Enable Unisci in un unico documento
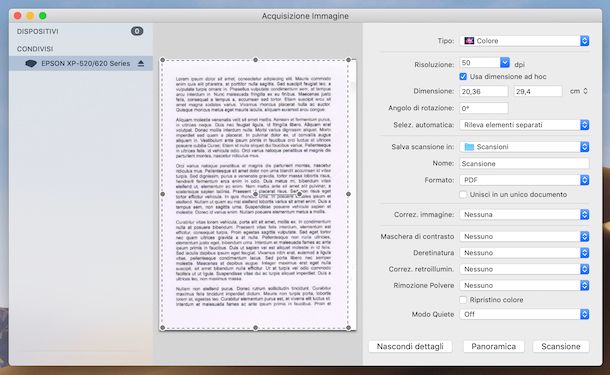This screenshot has height=375, width=610. click(463, 195)
